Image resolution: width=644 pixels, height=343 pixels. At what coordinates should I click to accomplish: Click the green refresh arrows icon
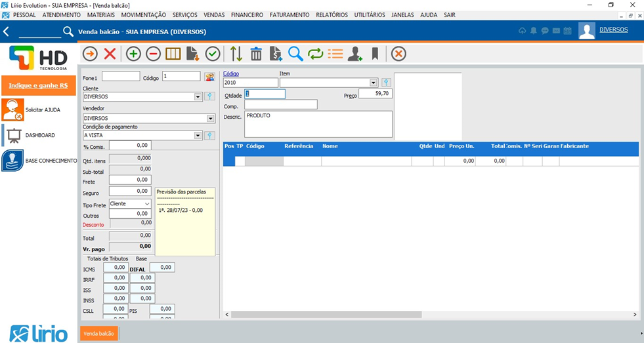pos(316,54)
